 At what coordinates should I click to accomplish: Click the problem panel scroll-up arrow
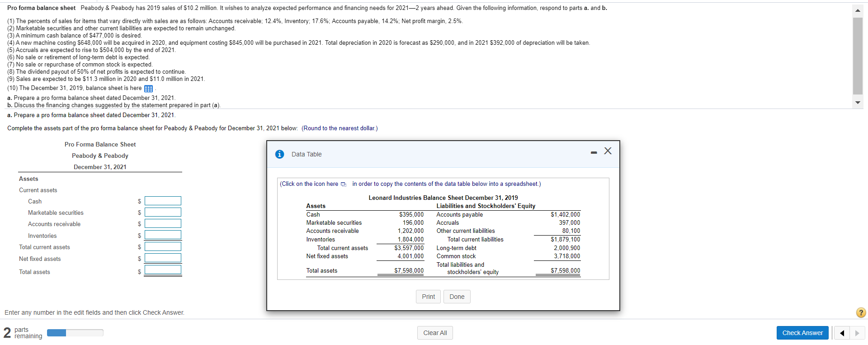coord(858,11)
